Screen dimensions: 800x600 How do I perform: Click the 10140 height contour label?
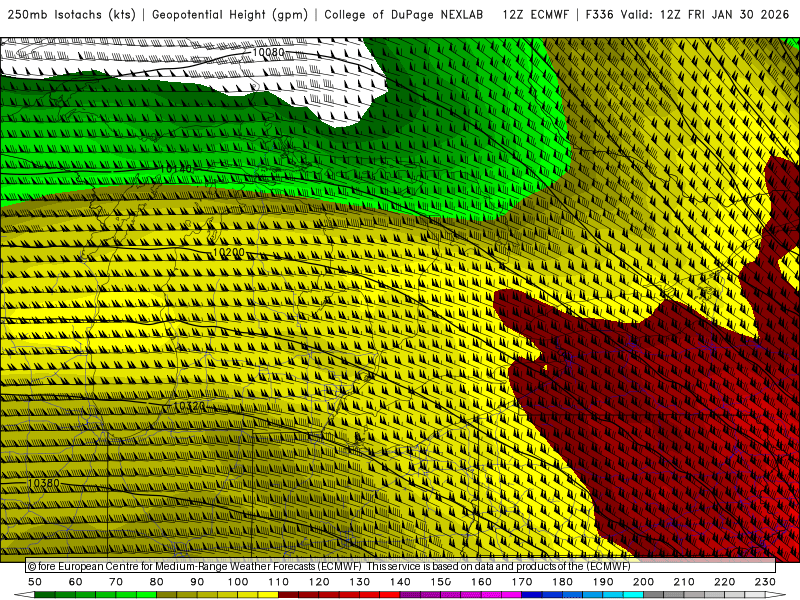(176, 169)
